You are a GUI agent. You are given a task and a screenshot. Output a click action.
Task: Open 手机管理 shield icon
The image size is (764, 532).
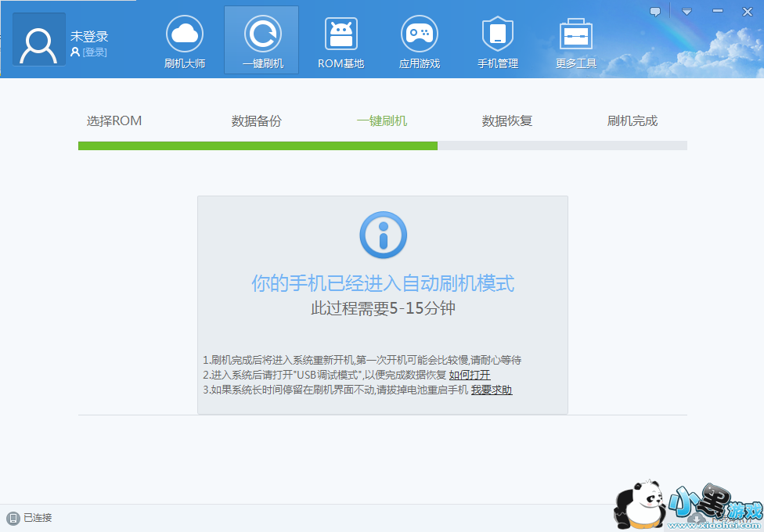498,34
